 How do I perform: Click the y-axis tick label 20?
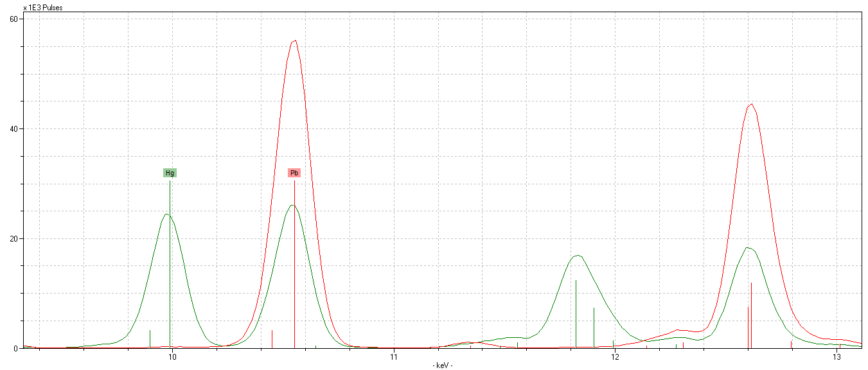(x=13, y=238)
